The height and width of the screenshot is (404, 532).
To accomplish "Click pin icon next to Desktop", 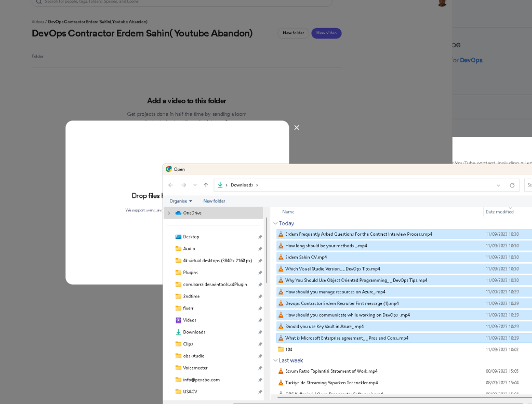I will [x=260, y=237].
